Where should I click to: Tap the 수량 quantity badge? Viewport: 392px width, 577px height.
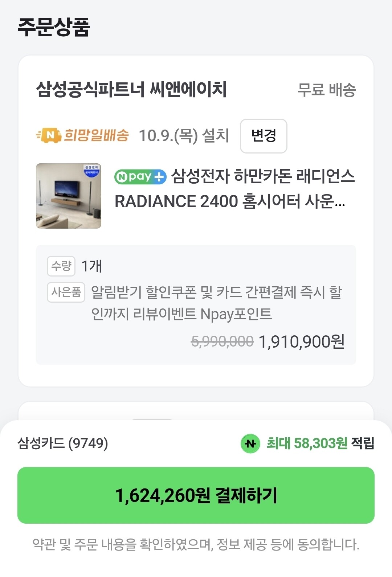(61, 266)
